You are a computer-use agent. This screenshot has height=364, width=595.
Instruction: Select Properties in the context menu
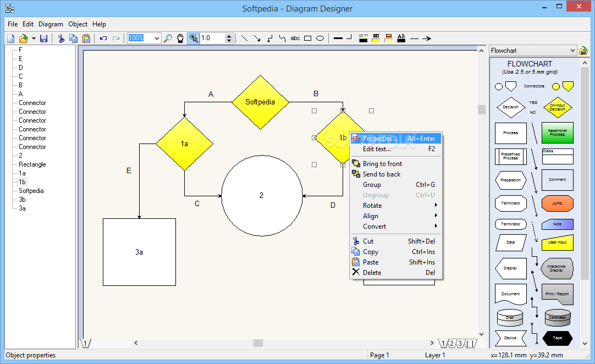[380, 138]
